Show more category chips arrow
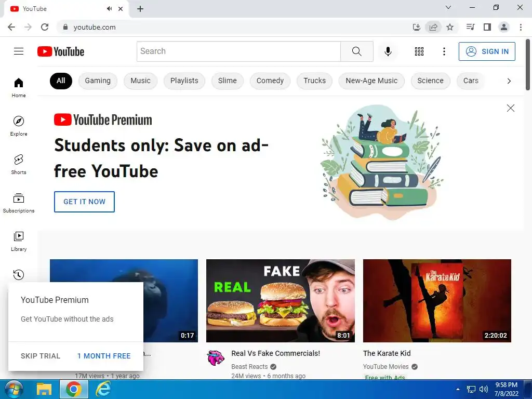Viewport: 532px width, 399px height. point(509,81)
